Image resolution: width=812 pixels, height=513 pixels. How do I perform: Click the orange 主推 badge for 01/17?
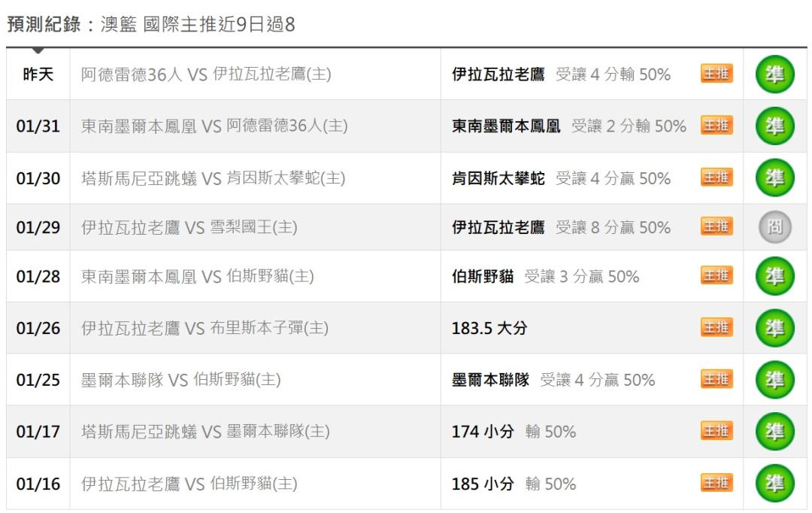click(x=717, y=430)
